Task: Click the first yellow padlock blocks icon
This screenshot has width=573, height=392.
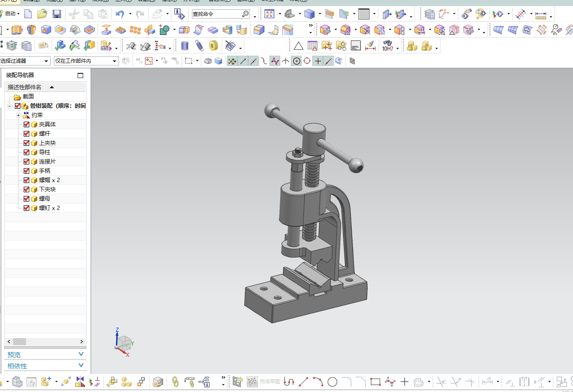Action: point(411,46)
